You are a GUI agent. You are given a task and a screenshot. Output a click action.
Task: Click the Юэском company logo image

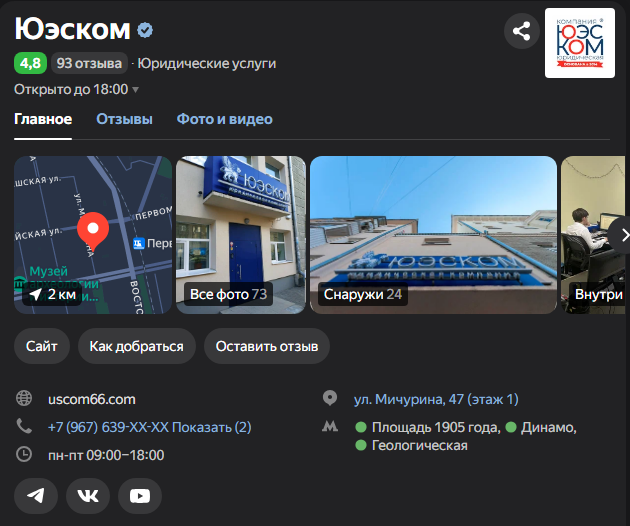pos(580,43)
